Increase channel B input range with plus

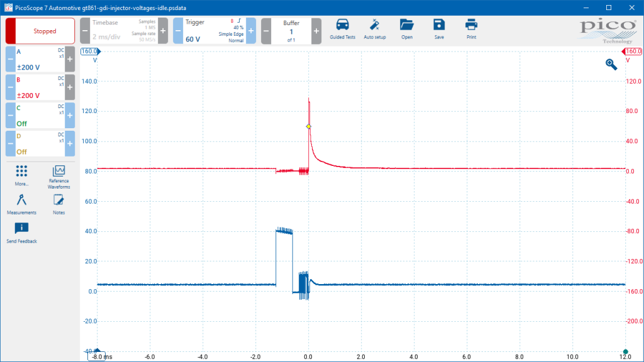point(70,87)
